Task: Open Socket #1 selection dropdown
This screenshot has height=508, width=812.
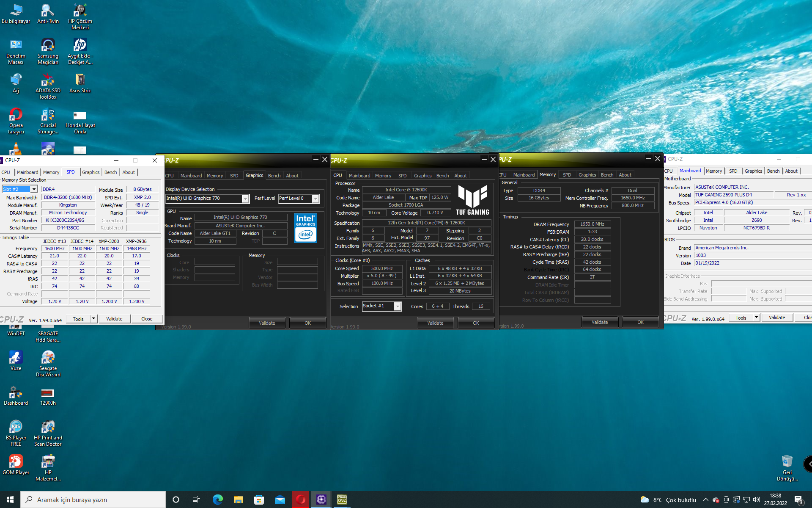Action: [x=398, y=306]
